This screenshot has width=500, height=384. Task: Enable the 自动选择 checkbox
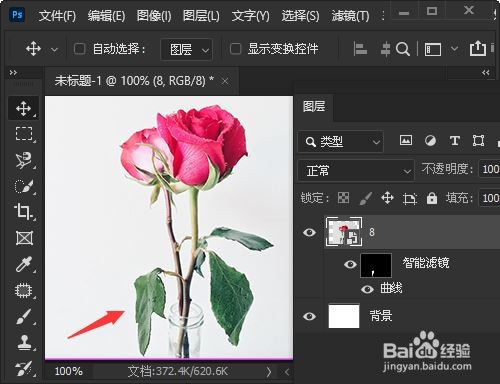tap(79, 49)
